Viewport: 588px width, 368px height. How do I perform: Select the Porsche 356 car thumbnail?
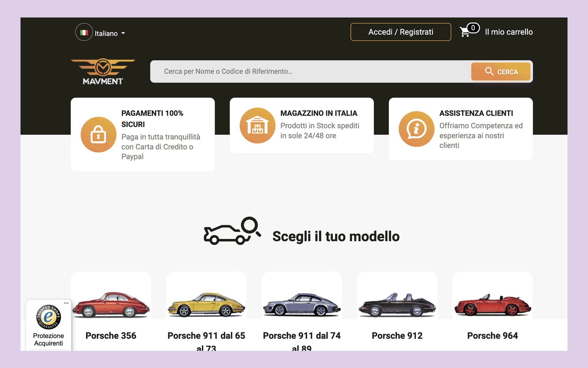(111, 305)
